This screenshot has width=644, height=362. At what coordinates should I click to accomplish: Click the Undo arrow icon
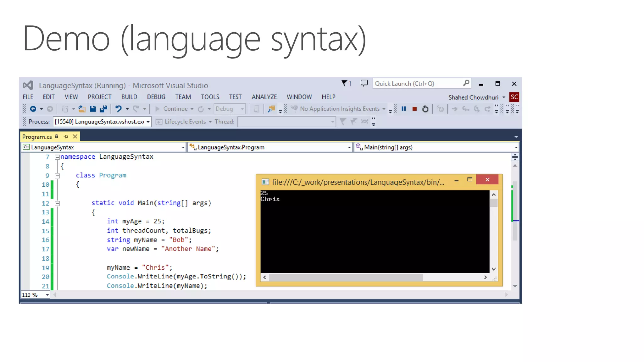point(118,109)
